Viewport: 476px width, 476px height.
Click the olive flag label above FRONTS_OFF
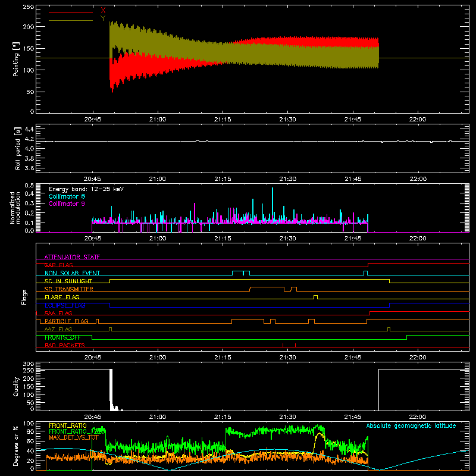[x=58, y=330]
